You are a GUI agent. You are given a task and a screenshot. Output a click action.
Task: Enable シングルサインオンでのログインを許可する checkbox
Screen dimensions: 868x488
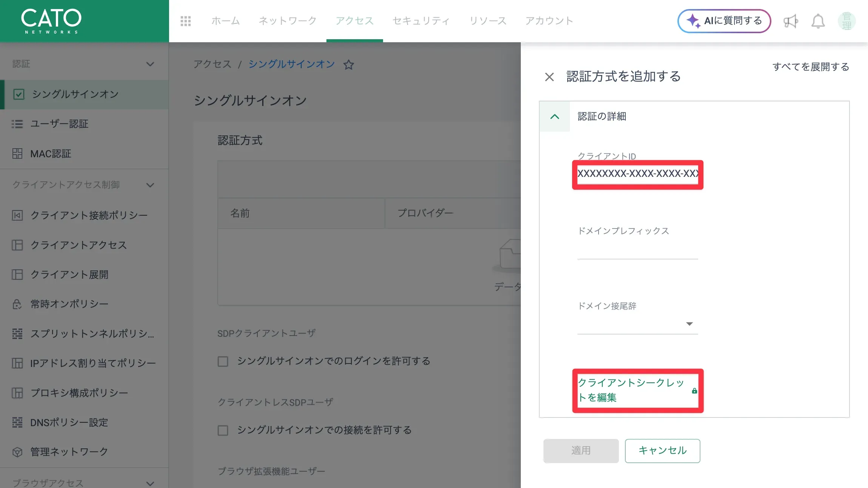[x=223, y=362]
